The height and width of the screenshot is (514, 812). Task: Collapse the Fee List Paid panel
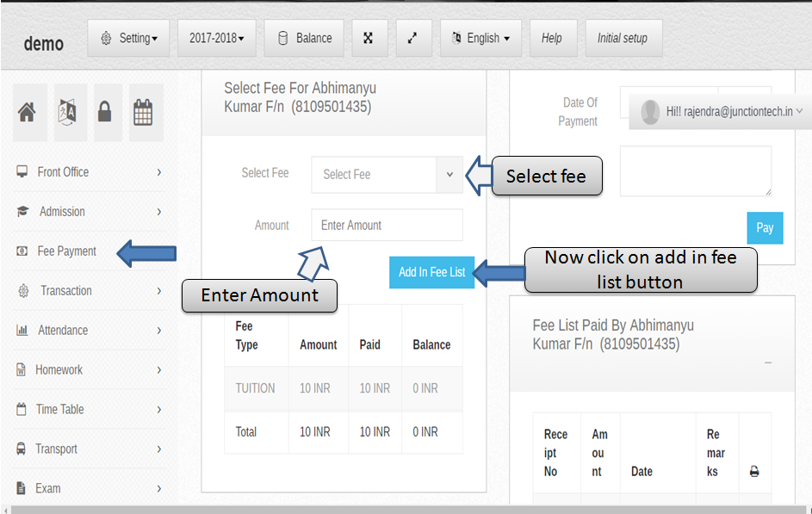pyautogui.click(x=768, y=362)
